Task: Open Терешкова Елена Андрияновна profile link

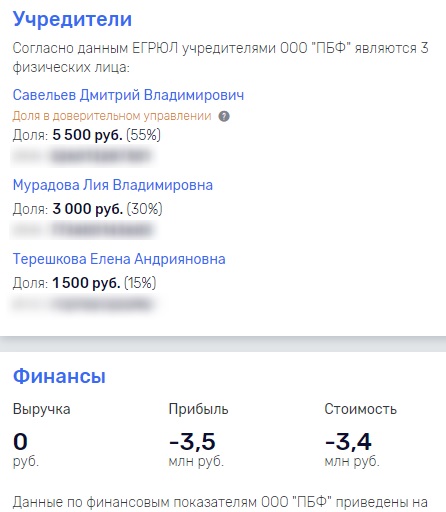Action: pos(119,259)
